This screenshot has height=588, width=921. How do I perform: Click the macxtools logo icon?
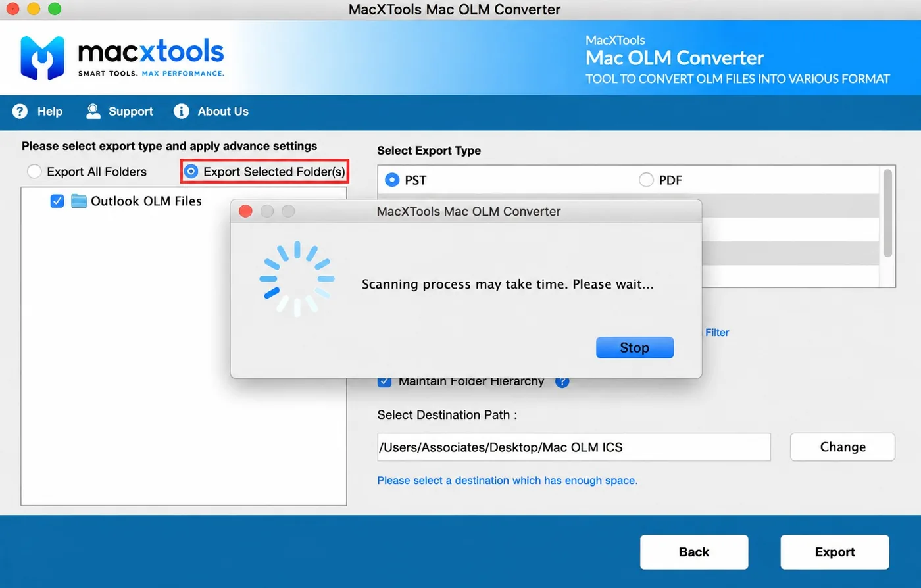click(42, 58)
